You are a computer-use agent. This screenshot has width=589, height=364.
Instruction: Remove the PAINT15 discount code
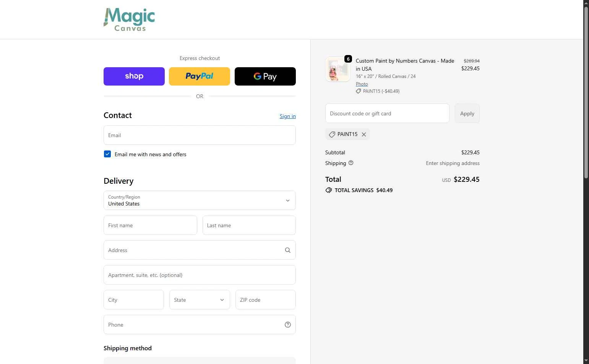click(364, 134)
